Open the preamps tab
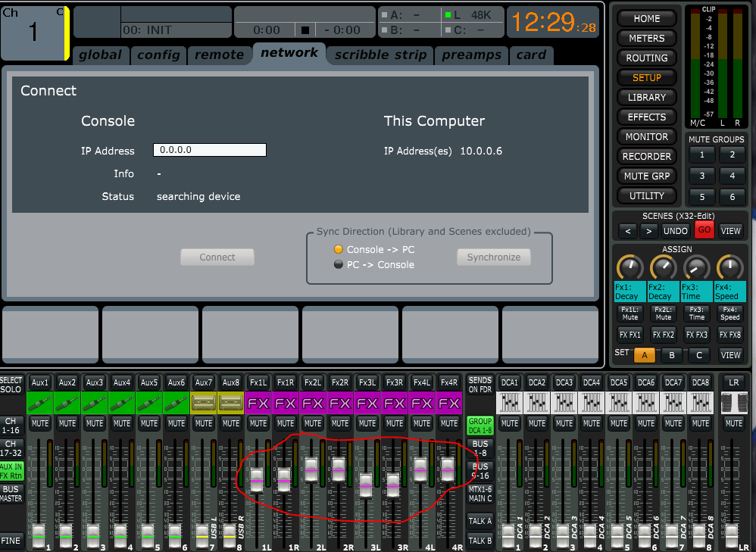This screenshot has height=552, width=756. 471,55
